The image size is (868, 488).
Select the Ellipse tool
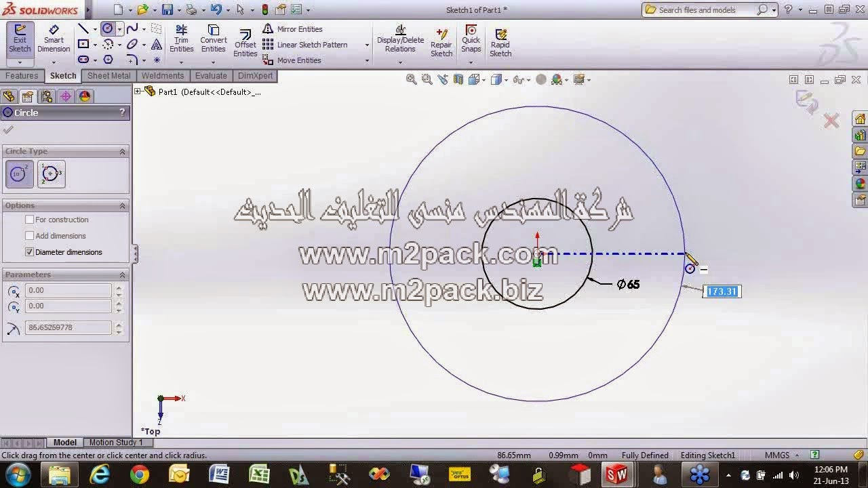tap(132, 44)
